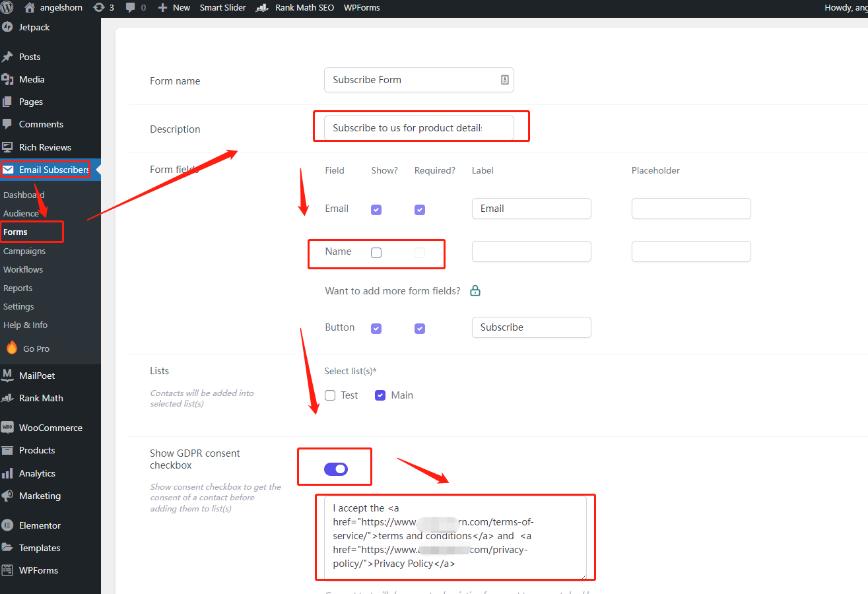Screen dimensions: 868x594
Task: Open Help & Info submenu item
Action: [x=25, y=325]
